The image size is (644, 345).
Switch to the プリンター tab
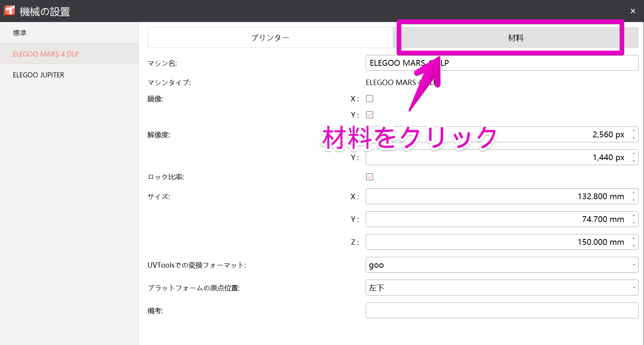coord(270,38)
